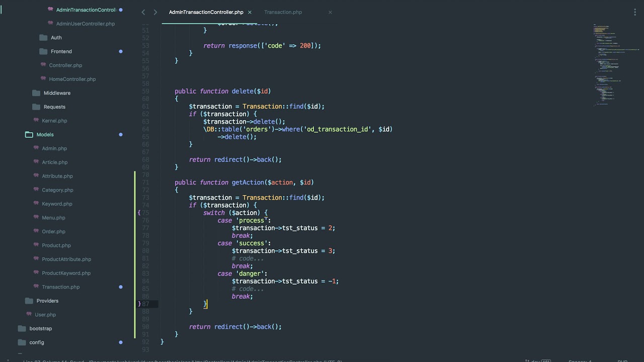
Task: Click the "case 'danger':" line
Action: (x=243, y=274)
